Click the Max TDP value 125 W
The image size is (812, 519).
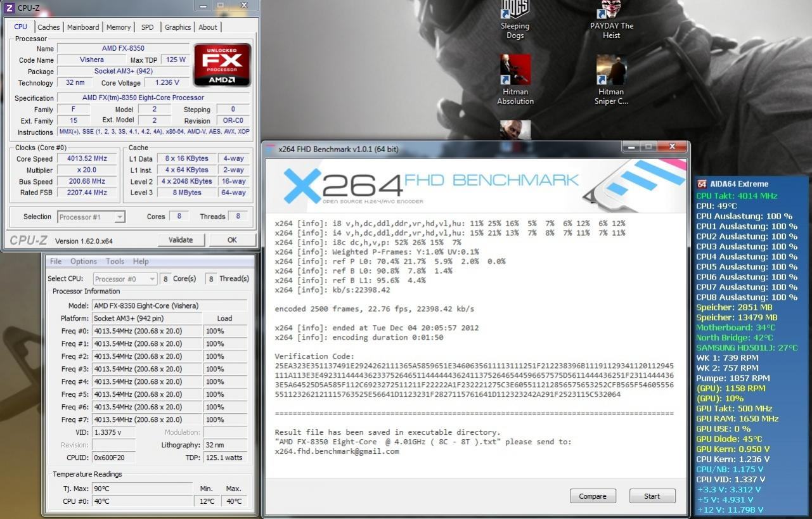tap(176, 60)
